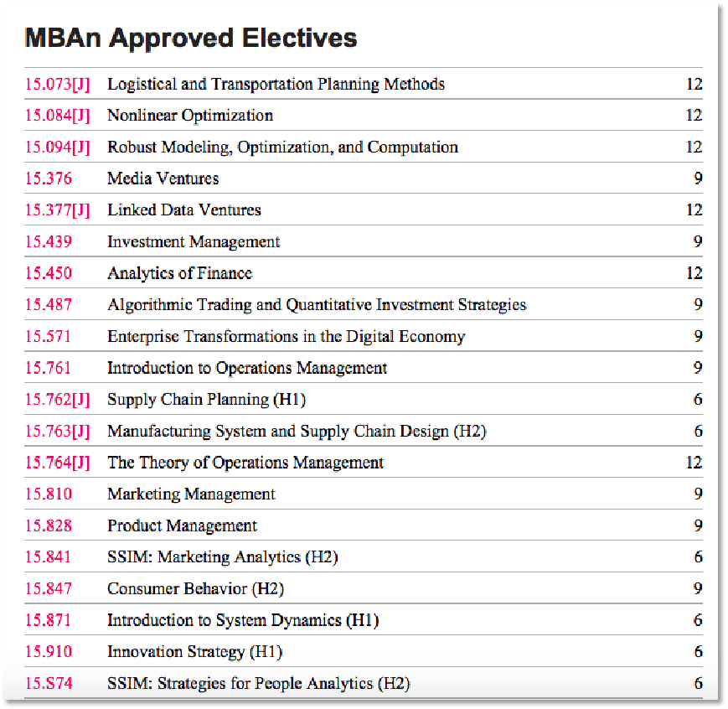This screenshot has height=709, width=728.
Task: Click the 15.571 course code link
Action: tap(48, 336)
